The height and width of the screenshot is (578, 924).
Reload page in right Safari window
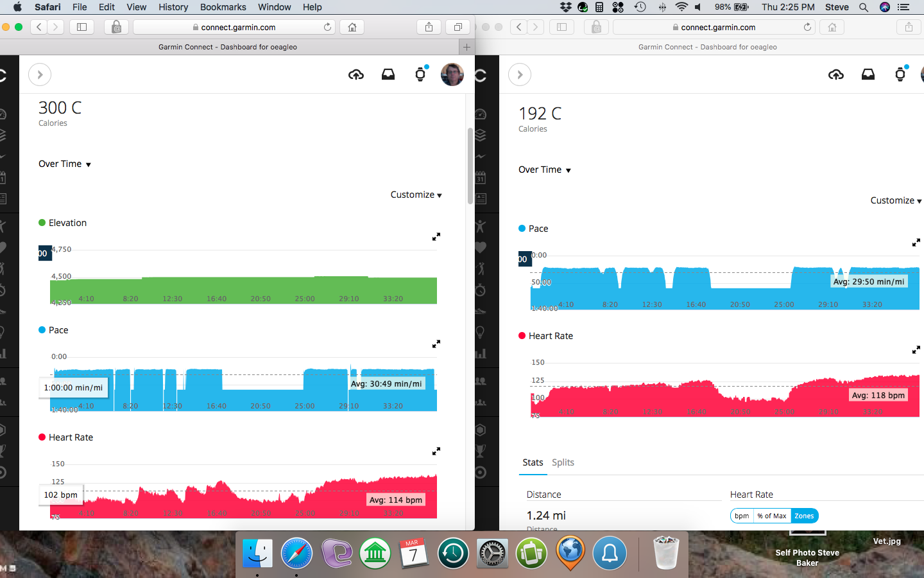(x=807, y=27)
